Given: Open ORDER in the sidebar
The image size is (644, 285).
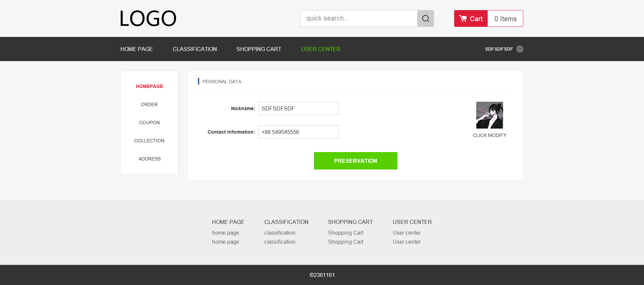Looking at the screenshot, I should (x=149, y=104).
